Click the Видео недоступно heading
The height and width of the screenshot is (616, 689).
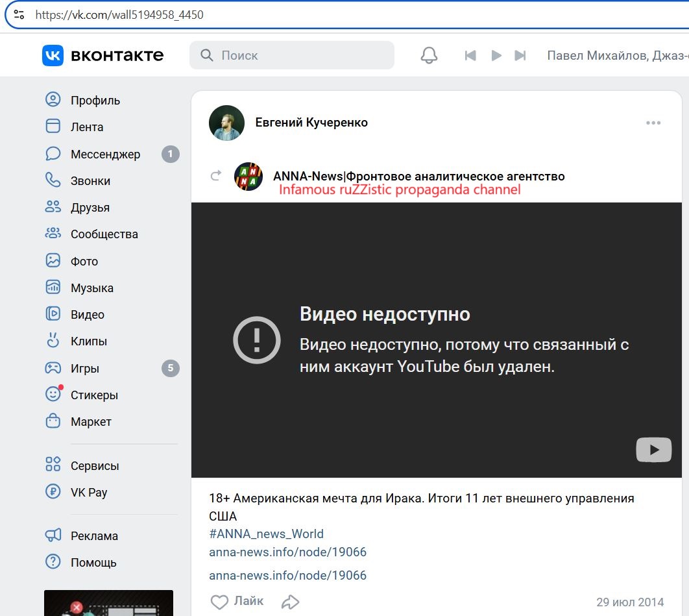pos(385,314)
